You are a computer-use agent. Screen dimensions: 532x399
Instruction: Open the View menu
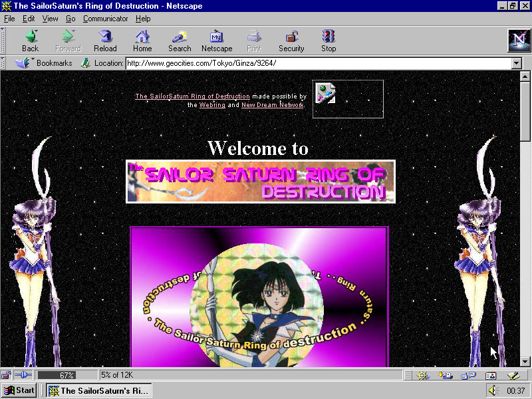tap(50, 19)
